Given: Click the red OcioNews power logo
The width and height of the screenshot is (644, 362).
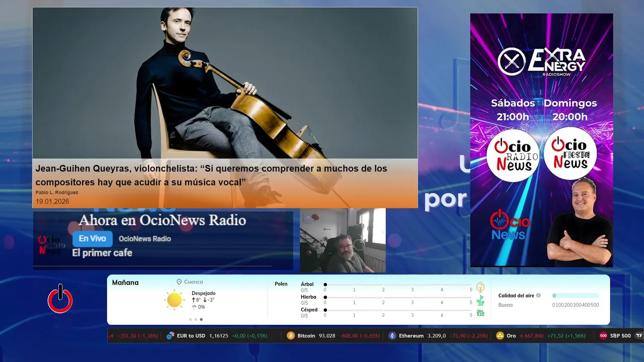Looking at the screenshot, I should click(60, 299).
